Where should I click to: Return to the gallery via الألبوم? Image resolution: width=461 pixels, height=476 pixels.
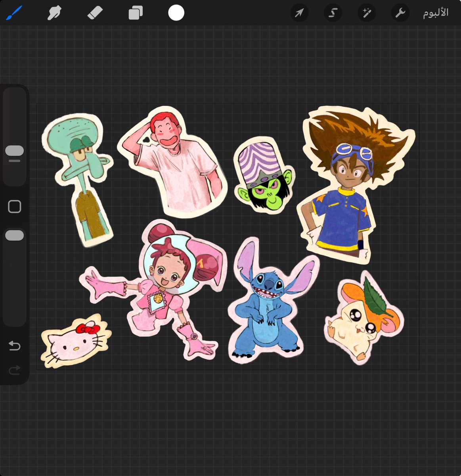coord(436,13)
